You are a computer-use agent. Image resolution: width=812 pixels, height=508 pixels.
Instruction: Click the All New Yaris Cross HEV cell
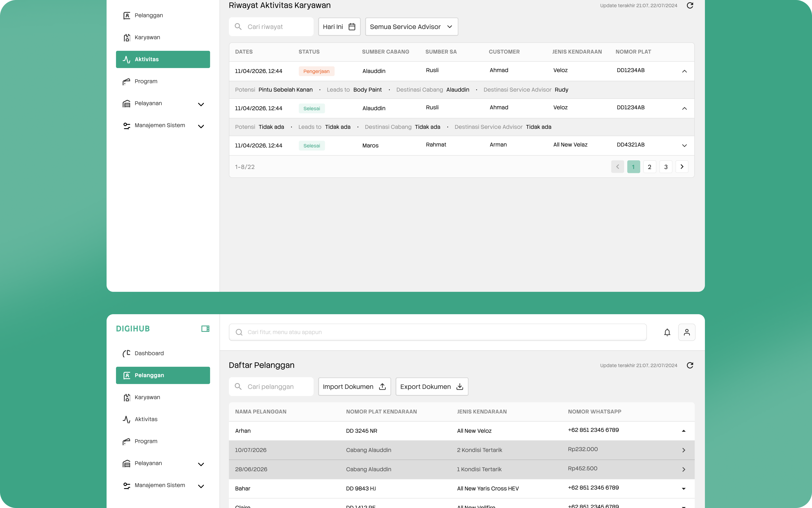click(487, 488)
